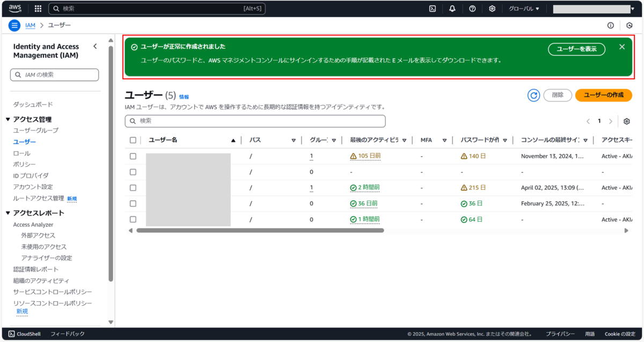644x342 pixels.
Task: Check the user row with 36 日前
Action: (x=133, y=203)
